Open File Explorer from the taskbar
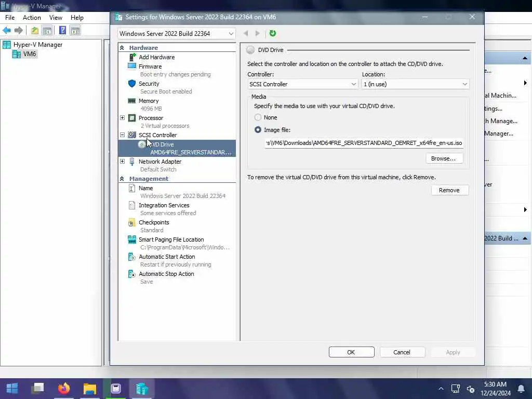 (x=90, y=388)
